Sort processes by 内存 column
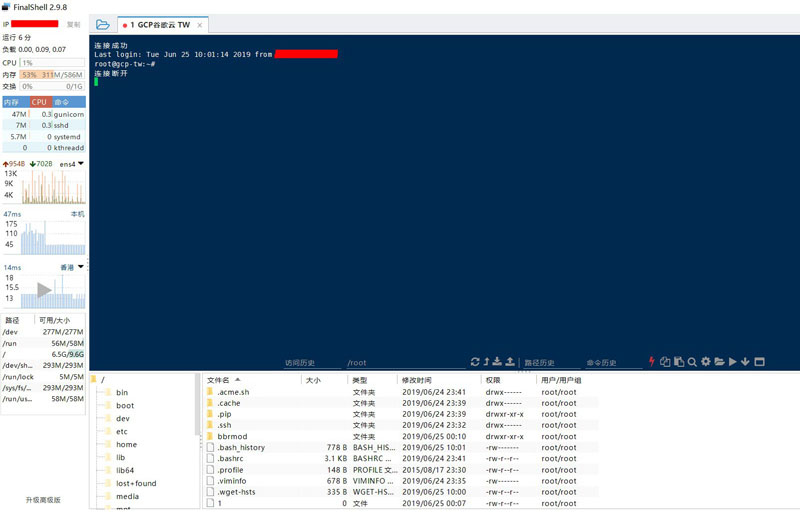The width and height of the screenshot is (800, 512). tap(16, 102)
